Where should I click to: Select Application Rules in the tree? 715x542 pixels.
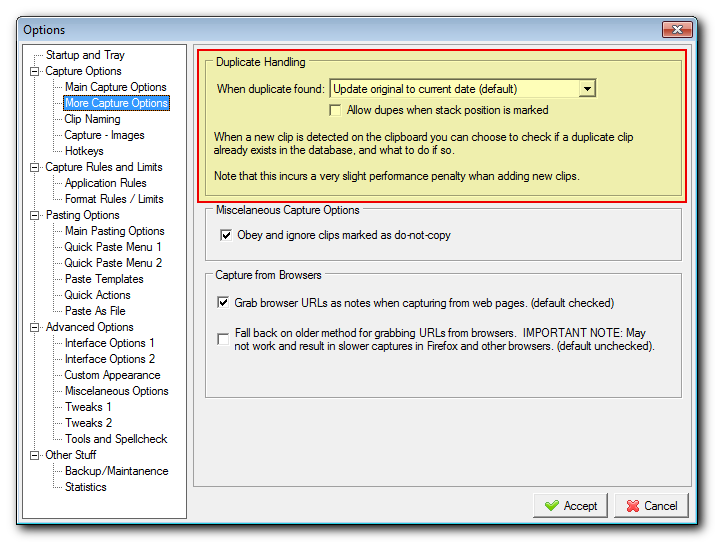pyautogui.click(x=105, y=183)
